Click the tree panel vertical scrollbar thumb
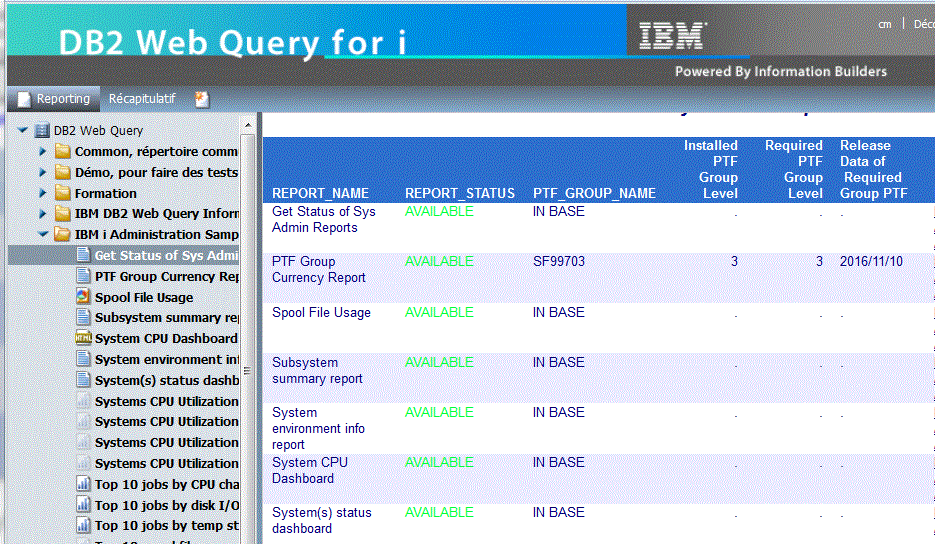Screen dimensions: 935x544 tap(247, 370)
